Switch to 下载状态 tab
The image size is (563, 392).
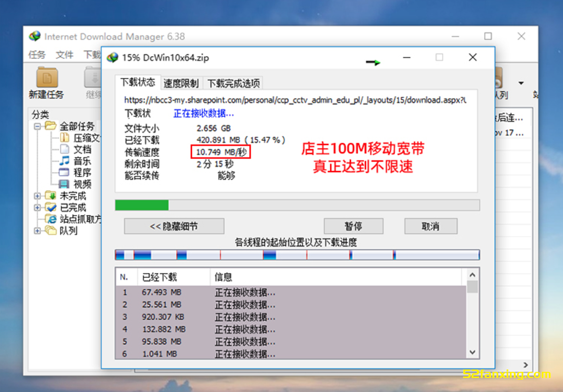(x=137, y=82)
